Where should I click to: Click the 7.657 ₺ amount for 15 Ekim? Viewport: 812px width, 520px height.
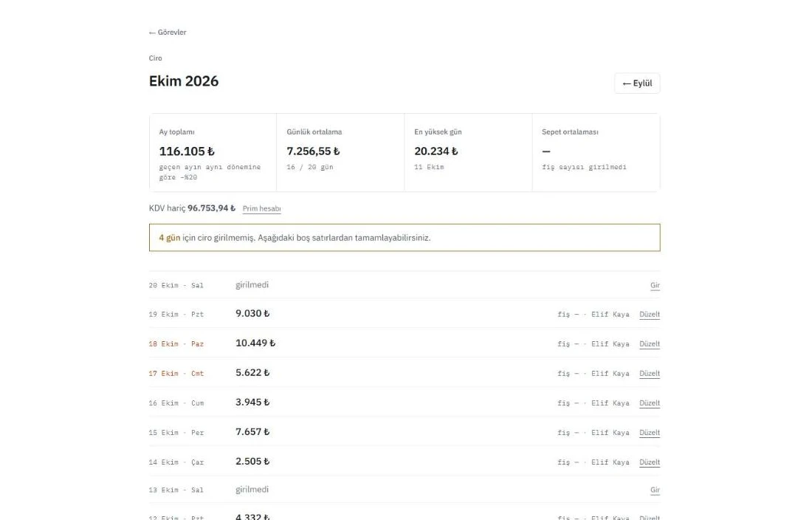(x=252, y=431)
